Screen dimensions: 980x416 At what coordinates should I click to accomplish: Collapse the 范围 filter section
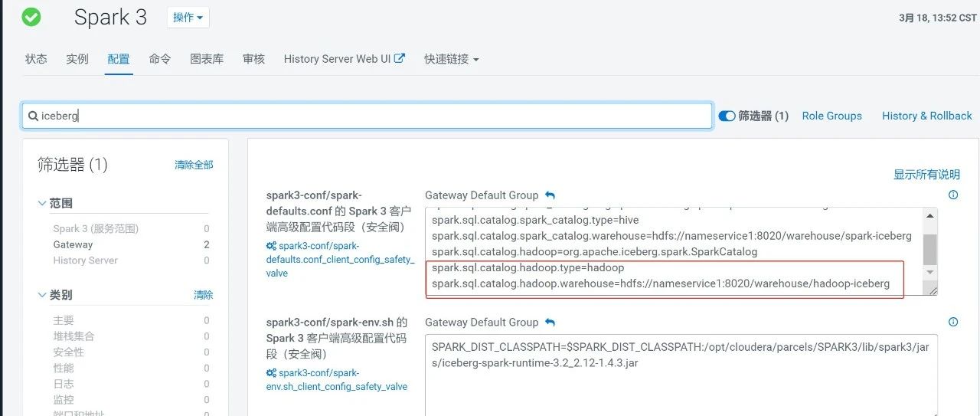coord(55,203)
